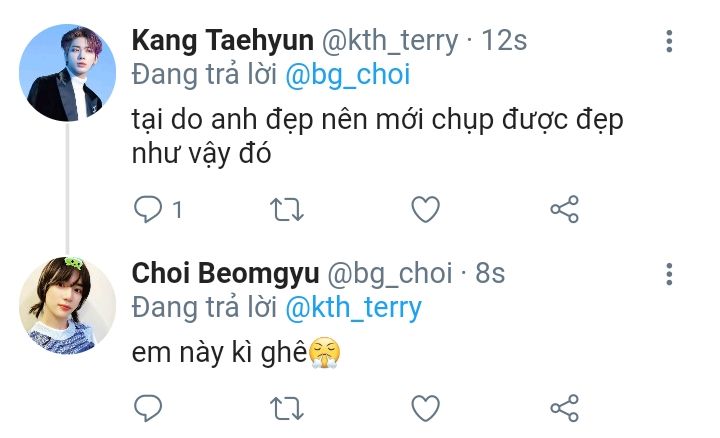Image resolution: width=720 pixels, height=438 pixels.
Task: Click the 8s timestamp on Beomgyu's tweet
Action: point(488,273)
